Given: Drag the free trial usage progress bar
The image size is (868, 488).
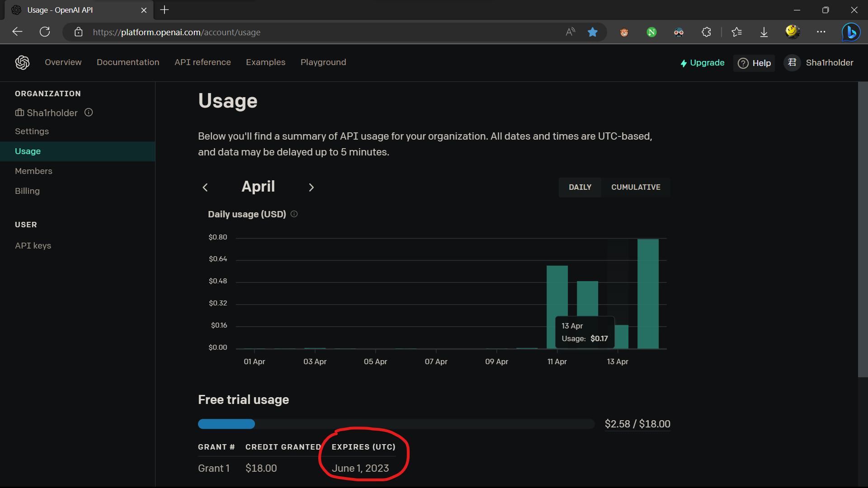Looking at the screenshot, I should [x=226, y=424].
